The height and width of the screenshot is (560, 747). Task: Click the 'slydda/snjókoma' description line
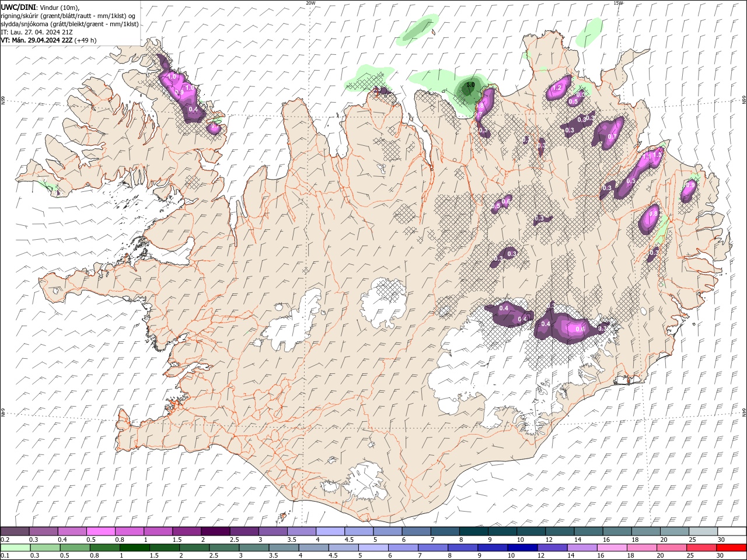(70, 24)
